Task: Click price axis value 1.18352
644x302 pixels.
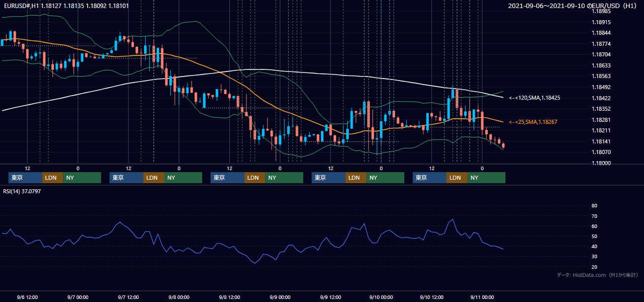Action: click(x=601, y=109)
